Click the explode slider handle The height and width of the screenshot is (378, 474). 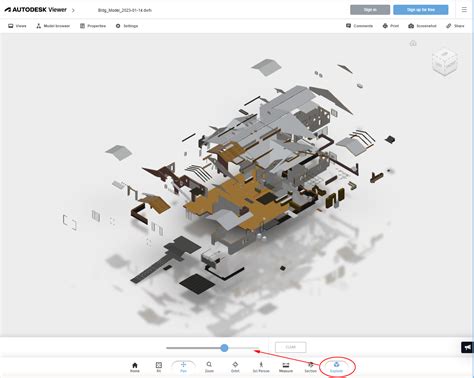point(224,348)
